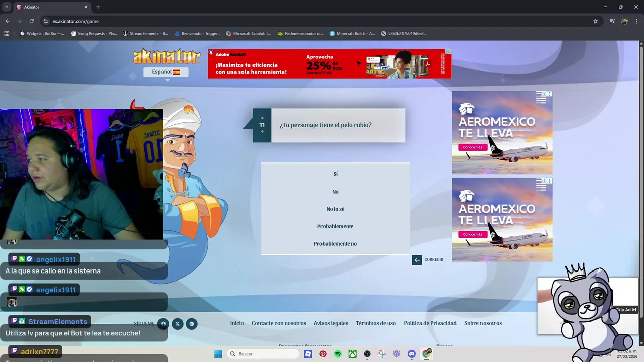The height and width of the screenshot is (362, 644).
Task: Open 'Minecraft Builds' bookmark
Action: point(352,34)
